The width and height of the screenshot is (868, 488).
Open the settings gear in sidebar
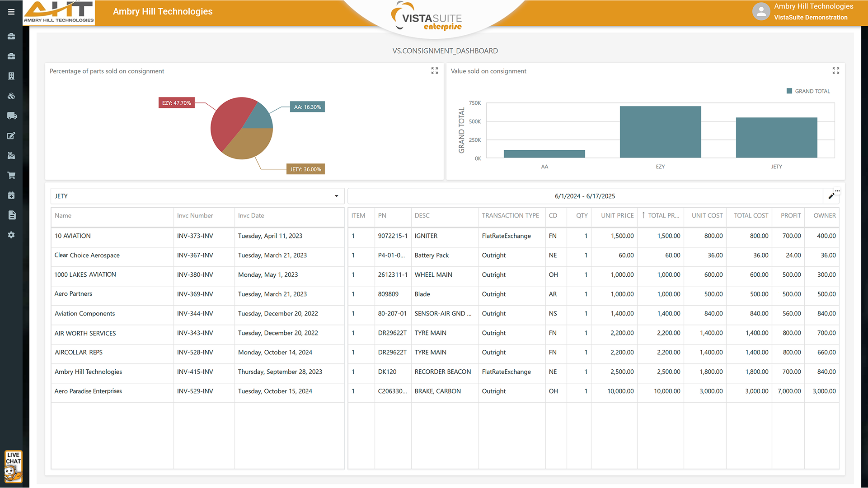click(11, 235)
